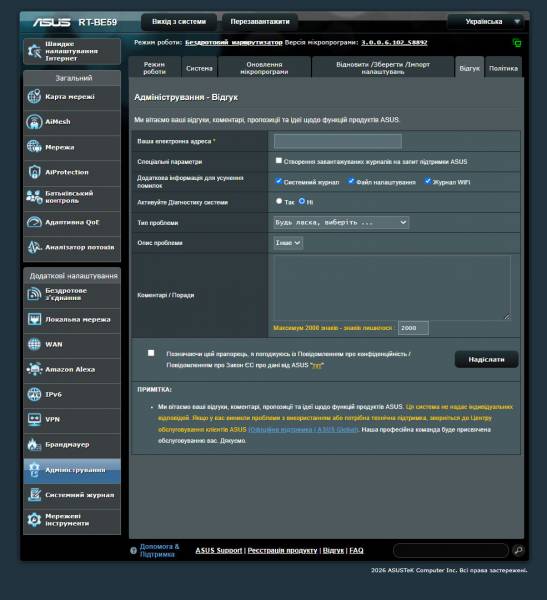Uncheck the Журнал WiFi checkbox

[x=428, y=181]
